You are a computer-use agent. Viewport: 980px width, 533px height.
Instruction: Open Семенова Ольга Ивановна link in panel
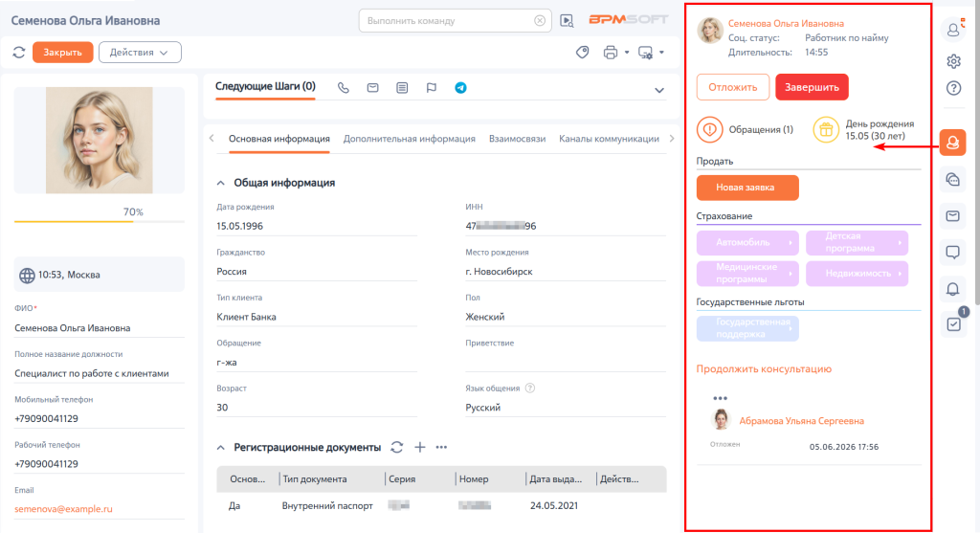787,23
